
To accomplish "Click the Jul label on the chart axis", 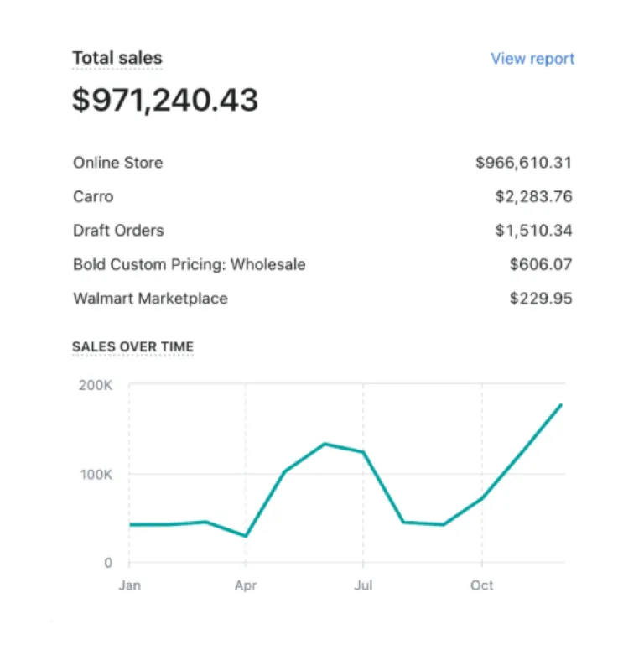I will [363, 585].
